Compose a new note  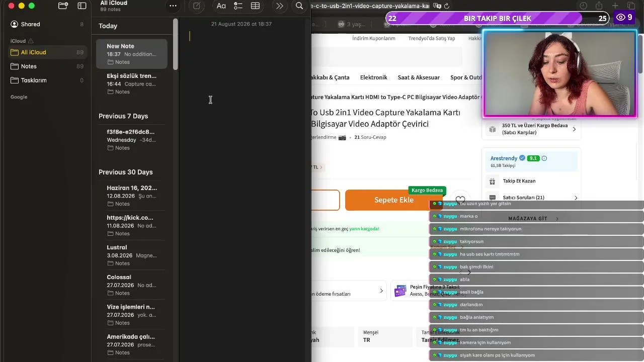click(197, 6)
